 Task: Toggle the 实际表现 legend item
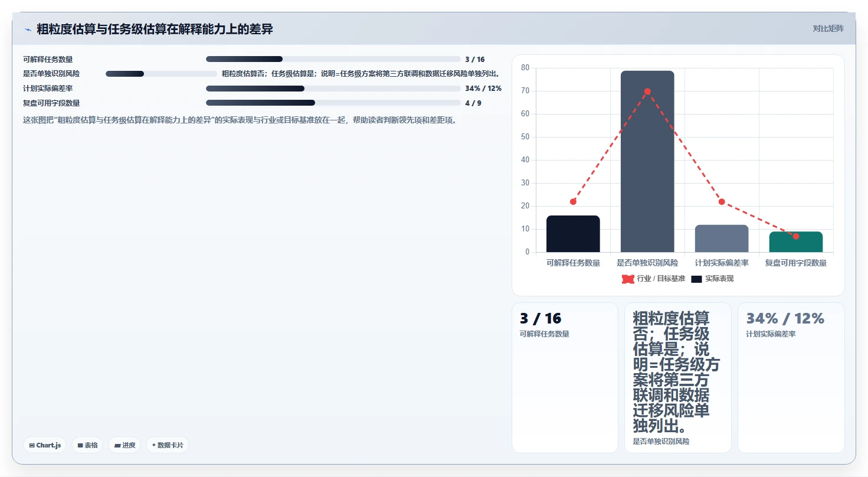coord(712,279)
